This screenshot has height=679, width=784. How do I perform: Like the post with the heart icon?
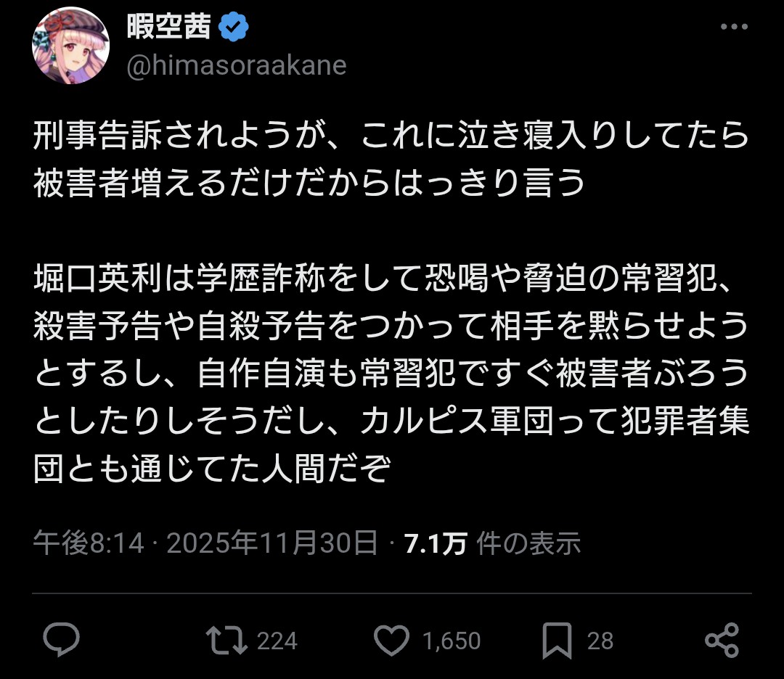pyautogui.click(x=391, y=641)
